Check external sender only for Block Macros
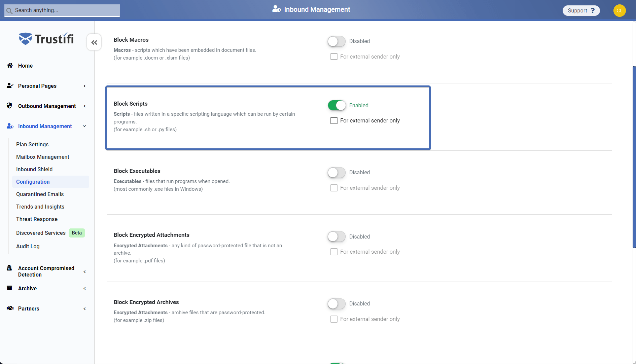 coord(334,57)
